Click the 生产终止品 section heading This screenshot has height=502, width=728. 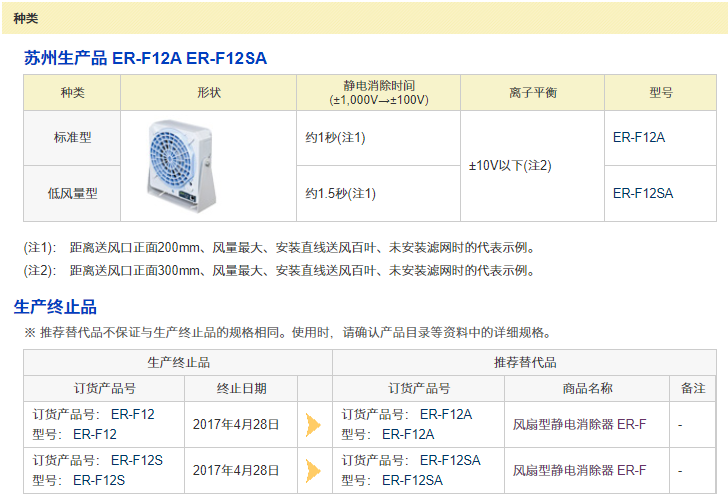click(x=55, y=307)
